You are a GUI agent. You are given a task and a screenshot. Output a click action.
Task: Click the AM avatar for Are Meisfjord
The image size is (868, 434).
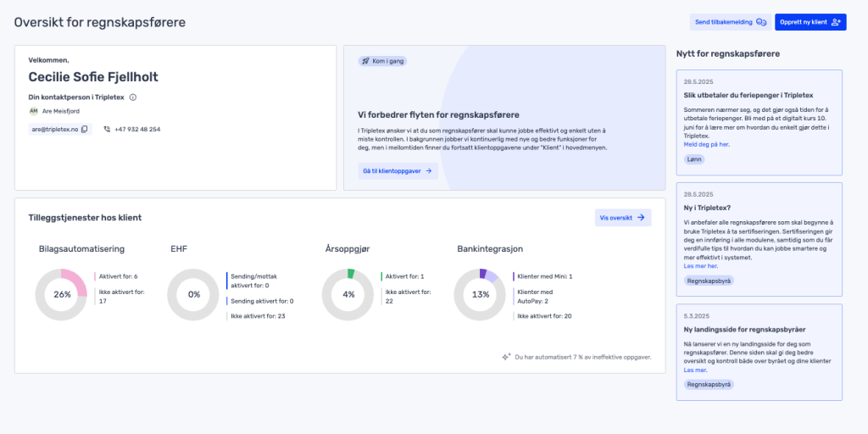(34, 111)
